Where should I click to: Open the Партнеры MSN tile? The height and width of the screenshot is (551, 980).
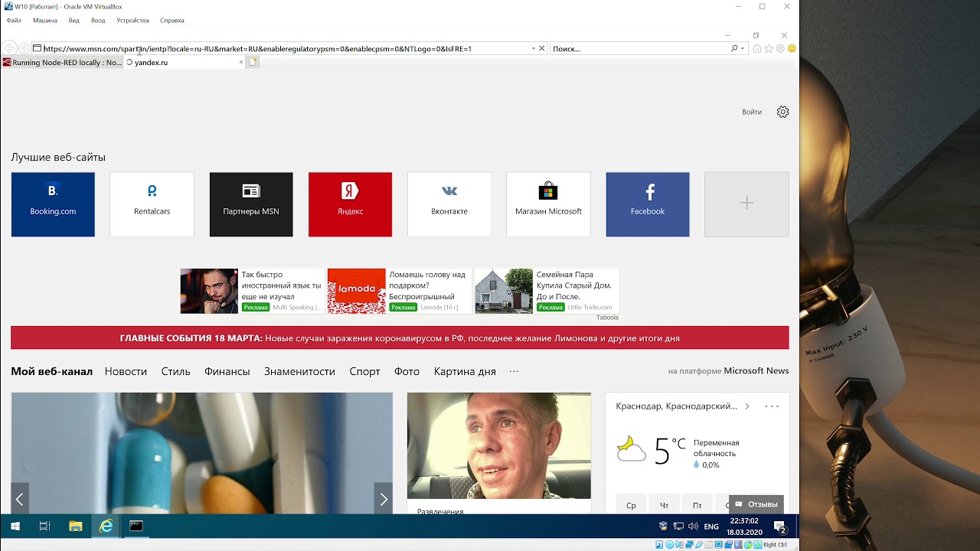tap(251, 204)
